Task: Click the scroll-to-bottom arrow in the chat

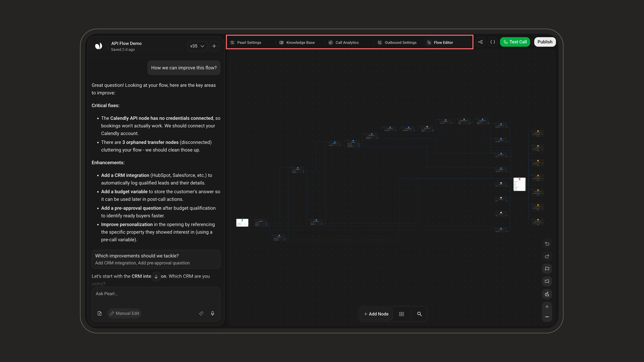Action: click(x=156, y=277)
